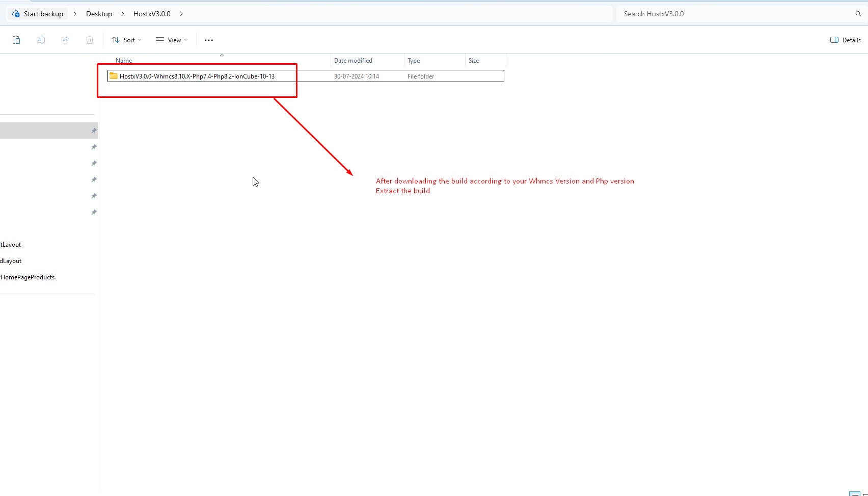Expand chevron after Desktop in breadcrumb

123,14
